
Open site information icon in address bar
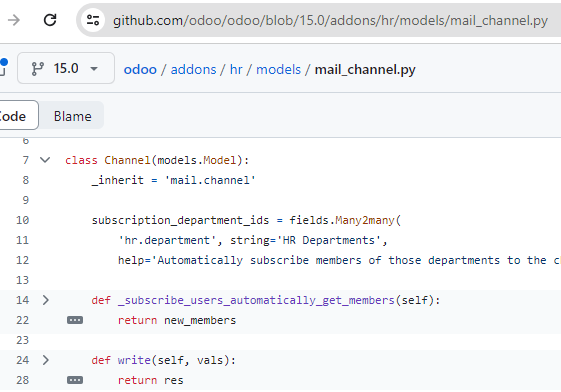point(93,20)
